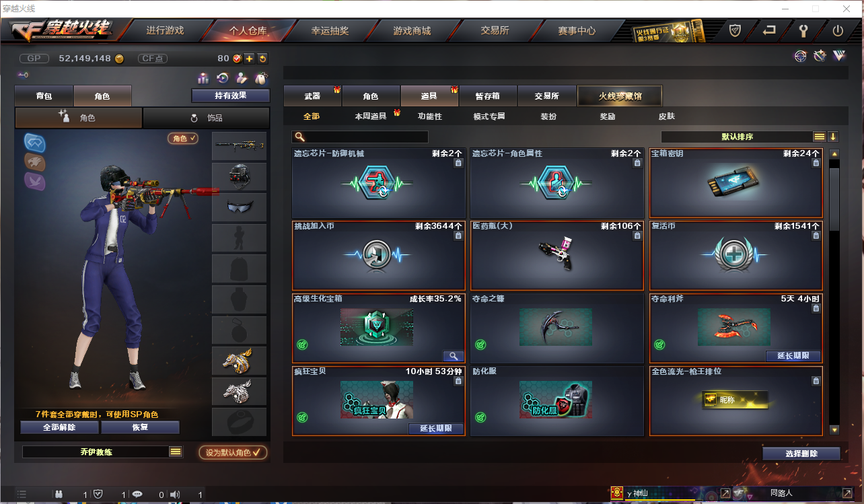Open settings with the wrench icon
864x504 pixels.
pyautogui.click(x=803, y=30)
